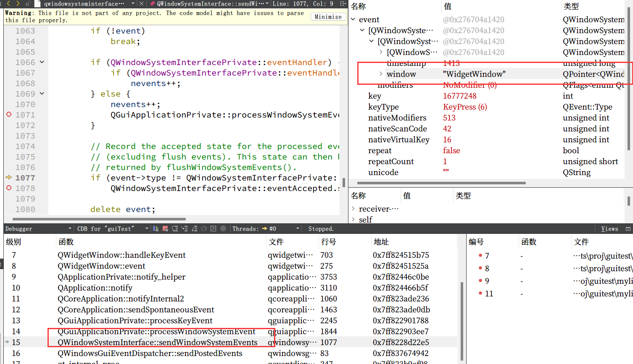
Task: Collapse the event tree node
Action: pyautogui.click(x=353, y=19)
